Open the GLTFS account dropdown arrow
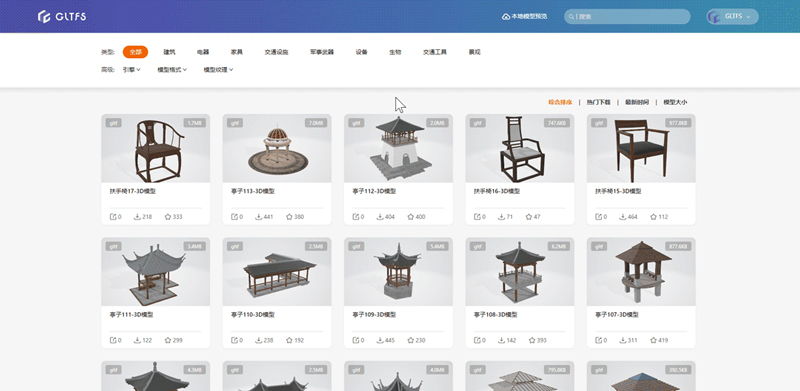 (x=748, y=17)
